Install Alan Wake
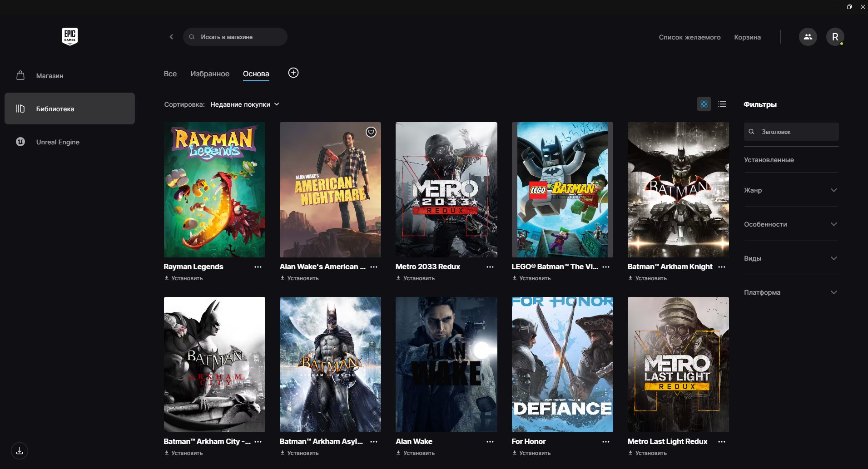The image size is (868, 469). [415, 453]
